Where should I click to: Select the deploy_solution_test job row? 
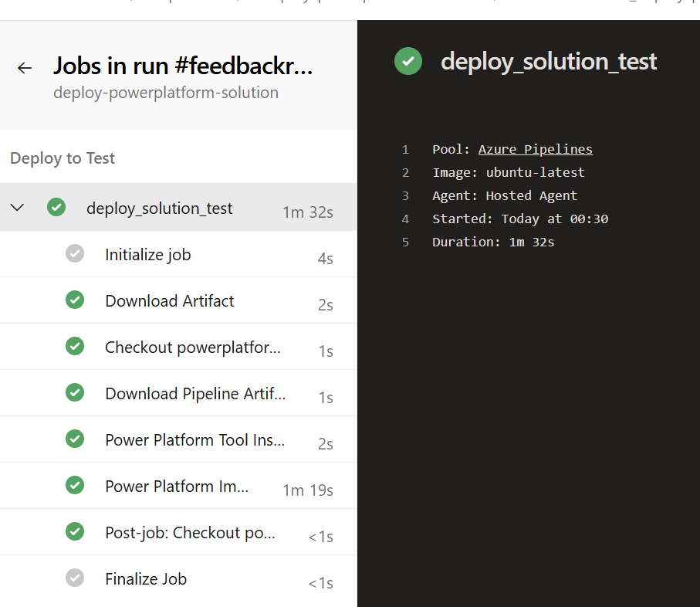159,209
